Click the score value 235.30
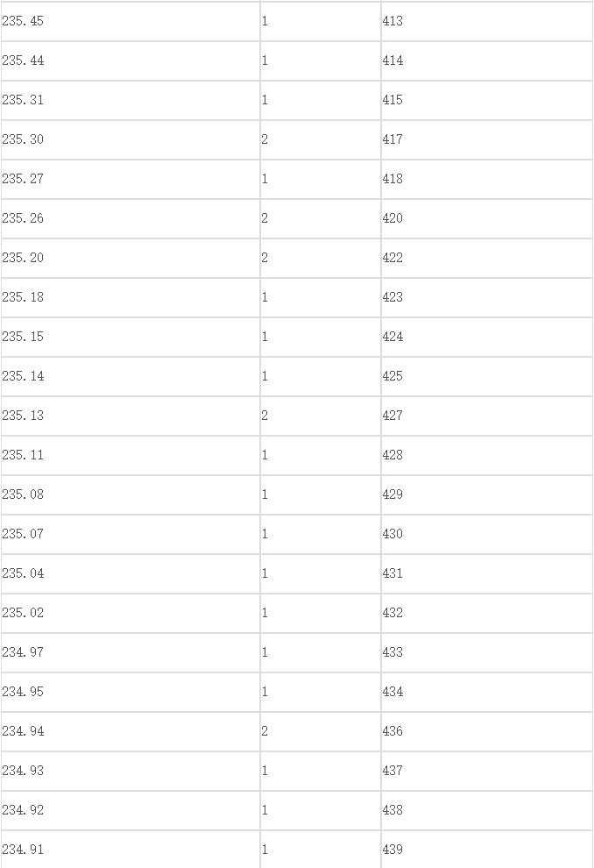This screenshot has width=594, height=868. [131, 139]
